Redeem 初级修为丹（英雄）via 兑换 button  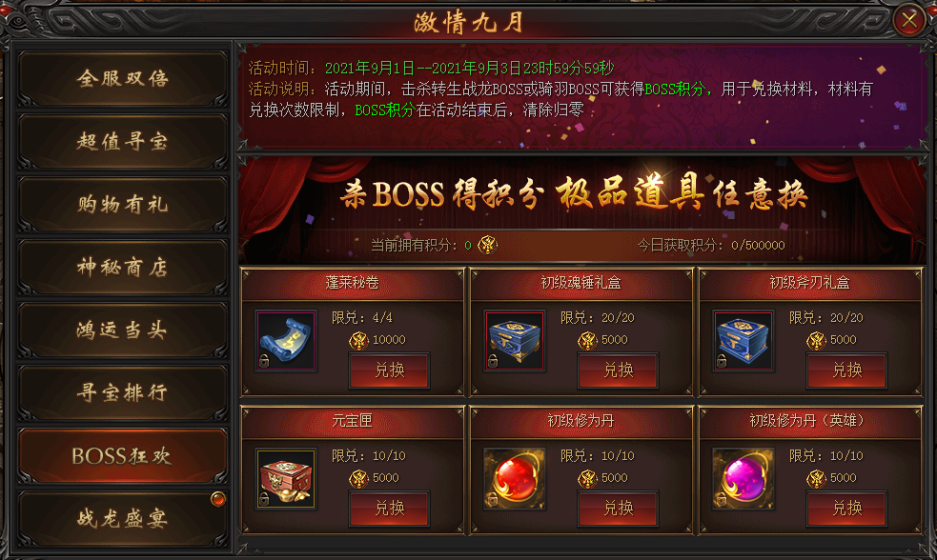[846, 508]
